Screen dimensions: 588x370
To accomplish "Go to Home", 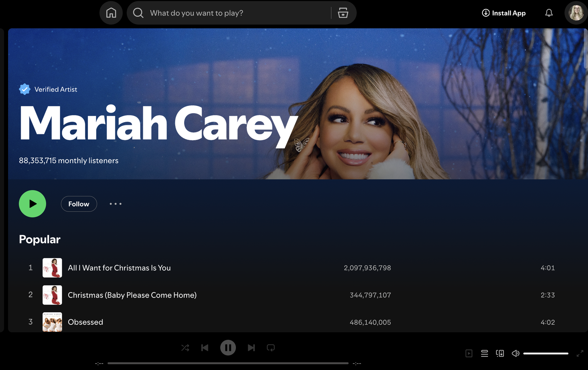I will tap(111, 13).
